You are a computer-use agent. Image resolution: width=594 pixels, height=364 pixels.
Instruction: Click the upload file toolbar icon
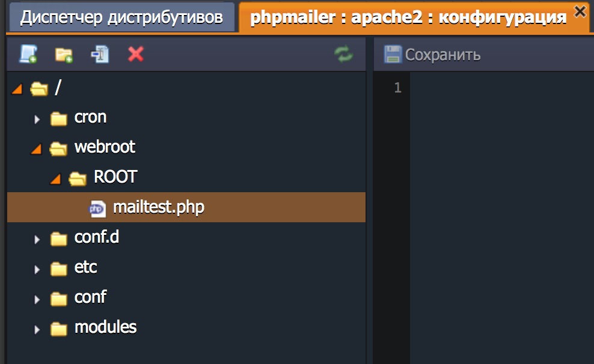click(x=100, y=55)
